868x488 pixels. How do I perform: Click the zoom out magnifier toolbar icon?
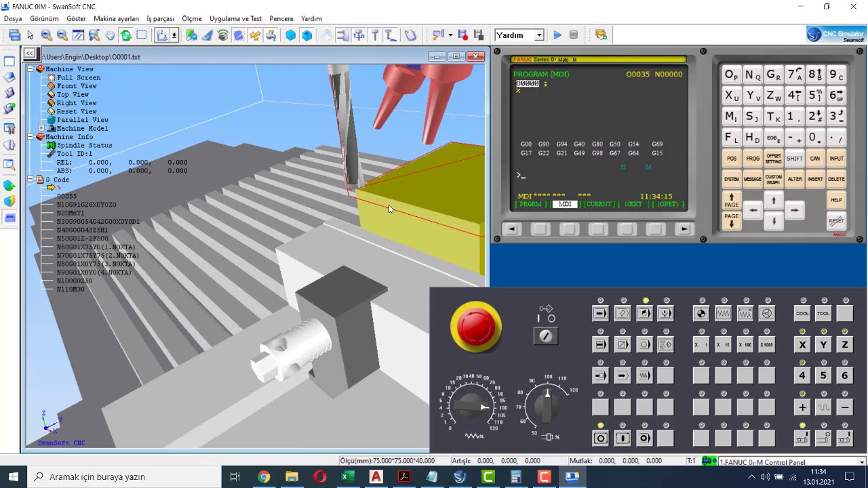click(62, 35)
